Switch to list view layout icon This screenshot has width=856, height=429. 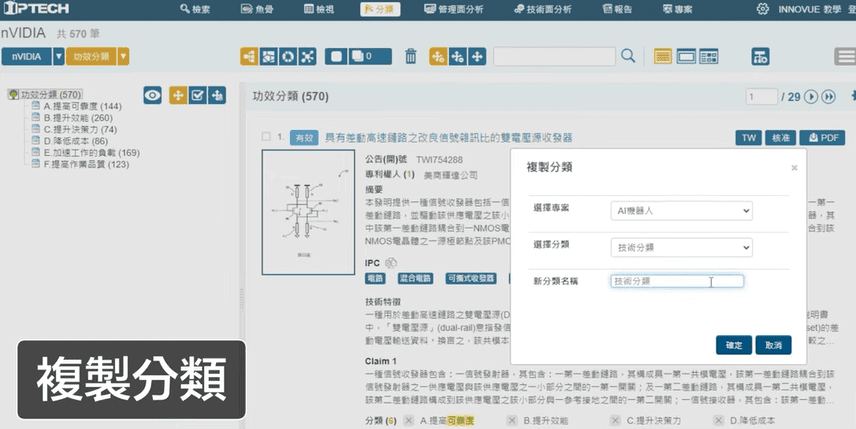663,56
